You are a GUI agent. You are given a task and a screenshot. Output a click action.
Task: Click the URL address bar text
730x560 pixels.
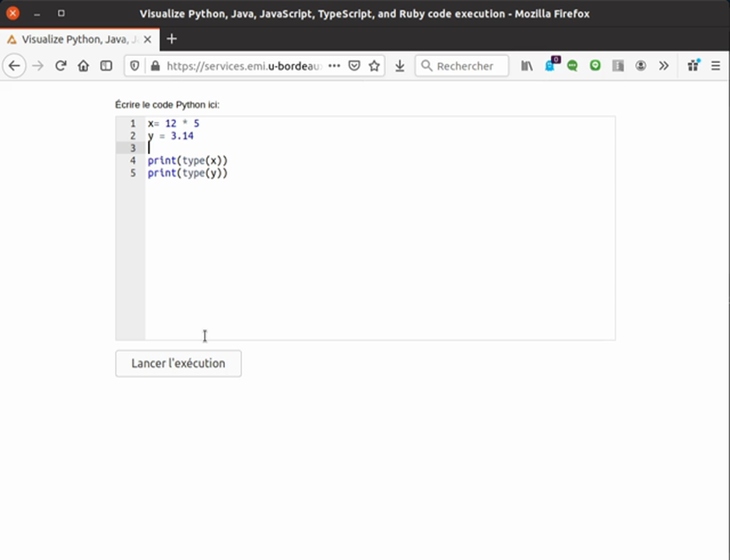(243, 66)
